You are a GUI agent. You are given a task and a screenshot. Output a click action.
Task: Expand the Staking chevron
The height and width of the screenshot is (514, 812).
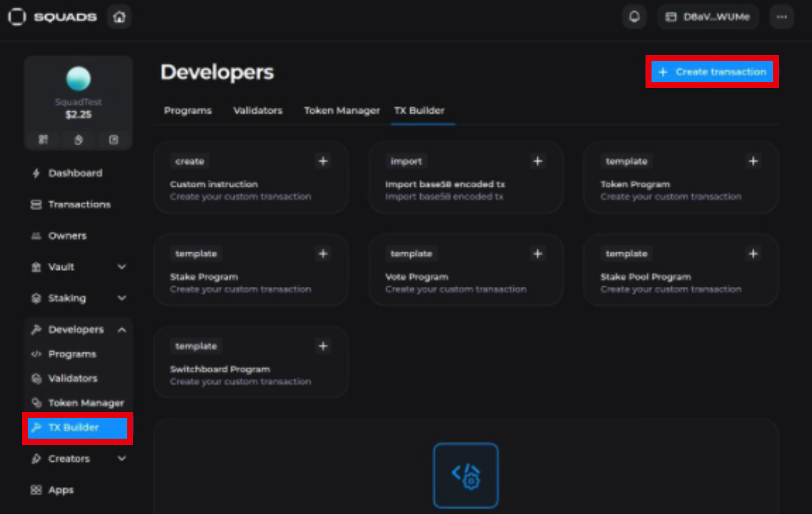click(x=122, y=298)
